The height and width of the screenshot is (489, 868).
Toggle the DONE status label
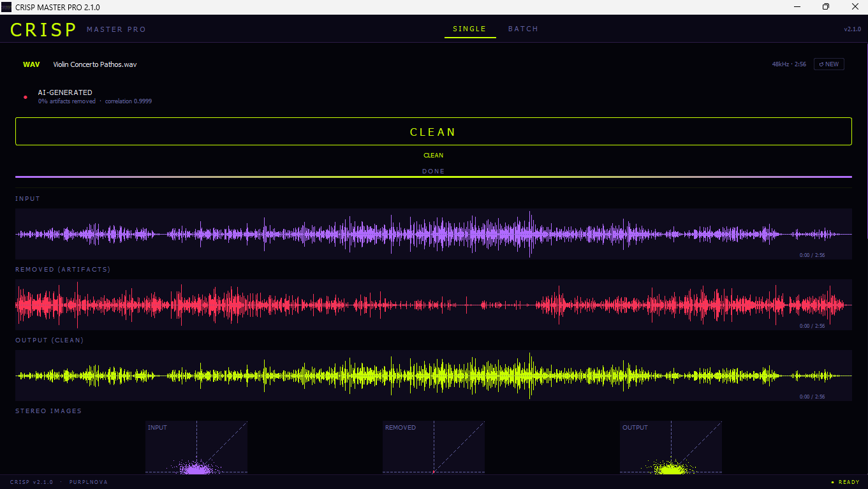[x=433, y=171]
